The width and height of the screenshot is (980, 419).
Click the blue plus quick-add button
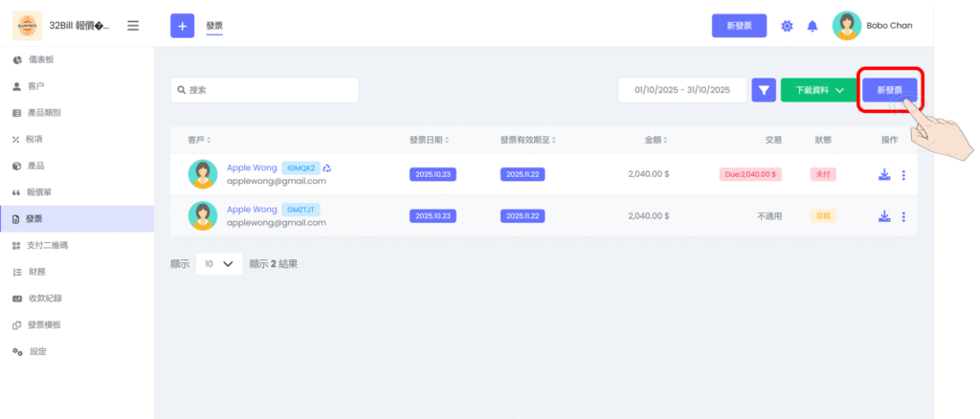pos(182,26)
